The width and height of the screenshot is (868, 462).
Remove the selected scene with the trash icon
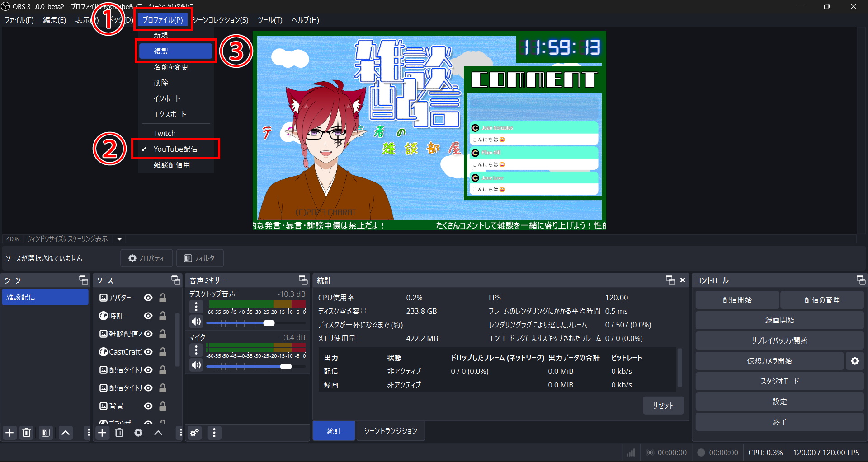[27, 433]
